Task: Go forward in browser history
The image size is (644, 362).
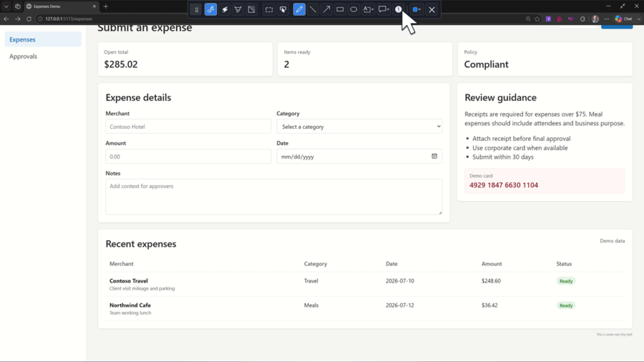Action: point(18,19)
